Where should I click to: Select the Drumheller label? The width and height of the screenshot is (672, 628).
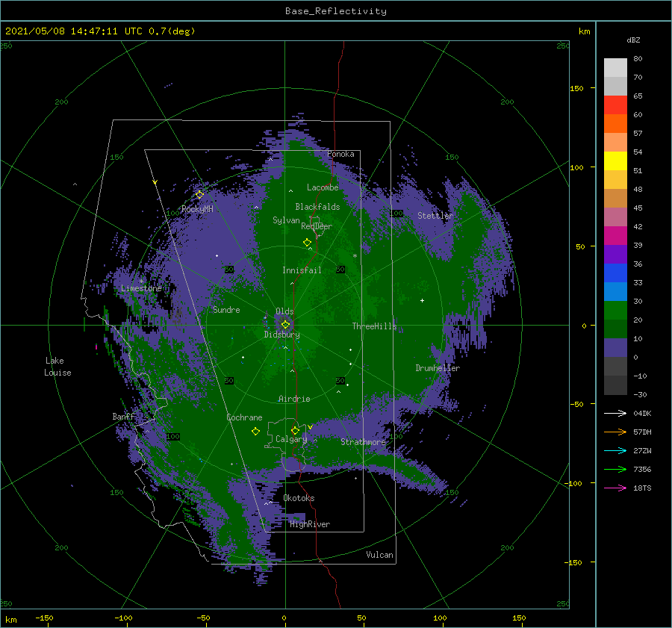tap(438, 368)
